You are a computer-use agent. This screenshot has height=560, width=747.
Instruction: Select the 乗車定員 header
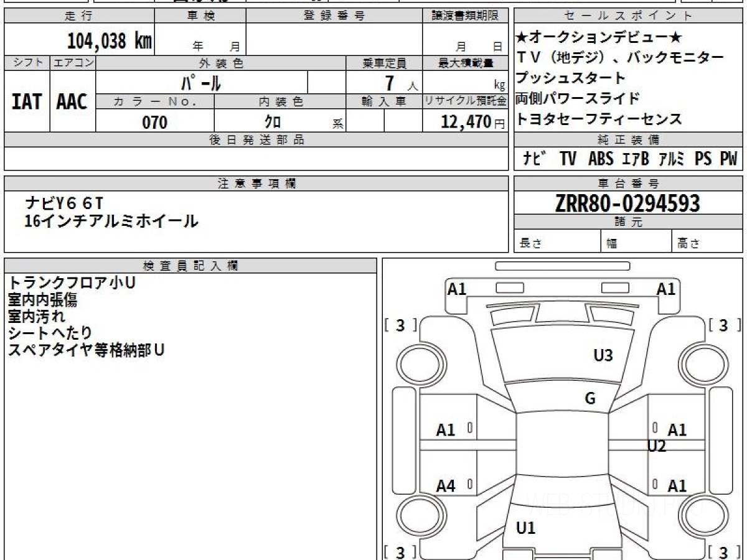[x=384, y=63]
